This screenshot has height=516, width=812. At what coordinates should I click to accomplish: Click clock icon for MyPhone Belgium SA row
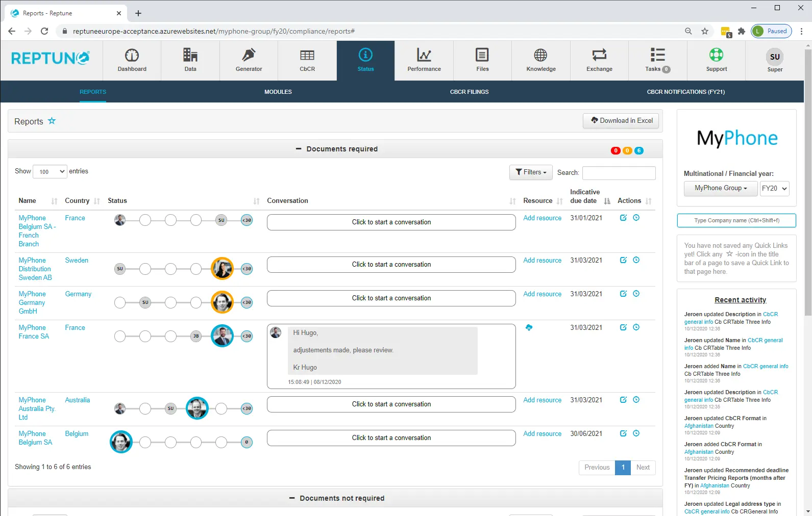(636, 433)
